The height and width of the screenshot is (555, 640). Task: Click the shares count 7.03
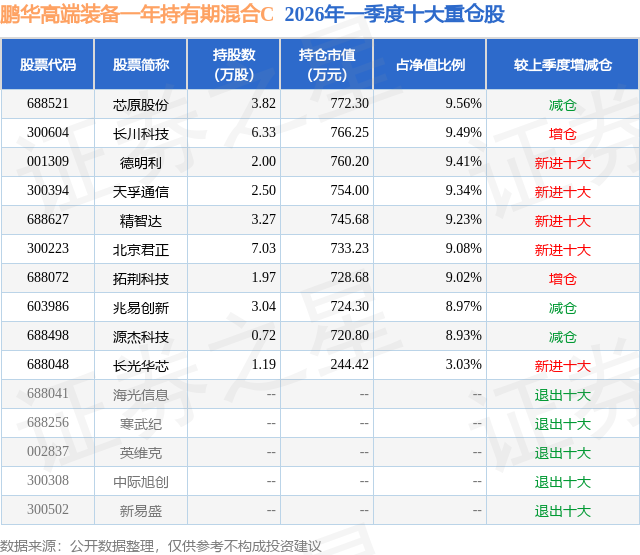pos(263,249)
